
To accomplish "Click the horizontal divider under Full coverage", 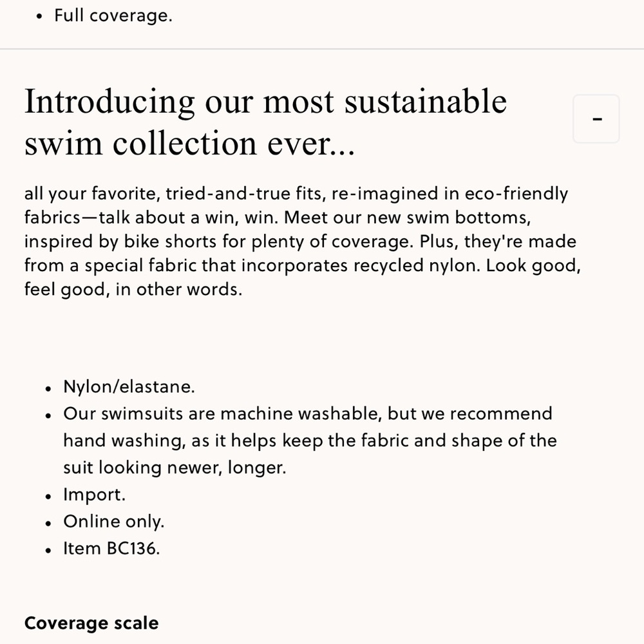I will coord(322,49).
